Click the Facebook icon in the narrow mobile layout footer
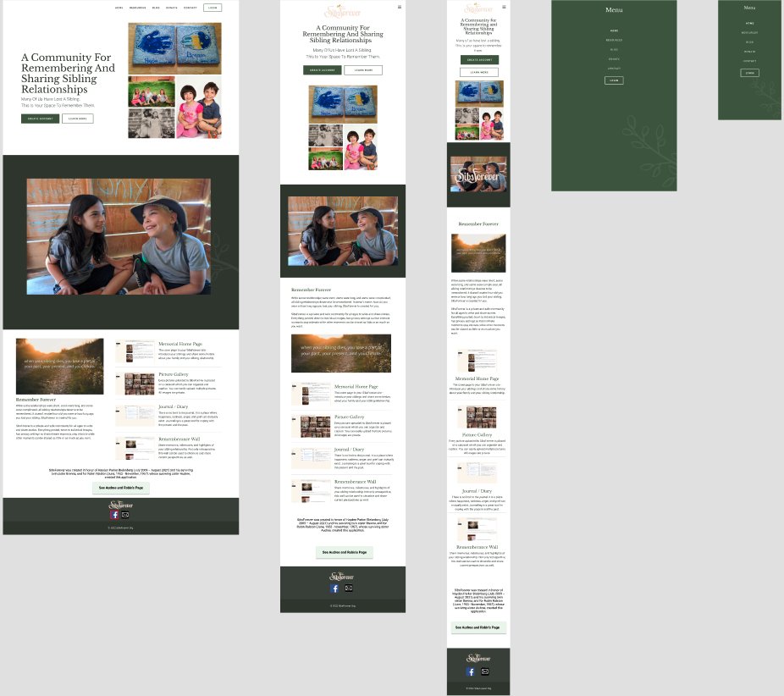Screen dimensions: 784x696 click(471, 671)
